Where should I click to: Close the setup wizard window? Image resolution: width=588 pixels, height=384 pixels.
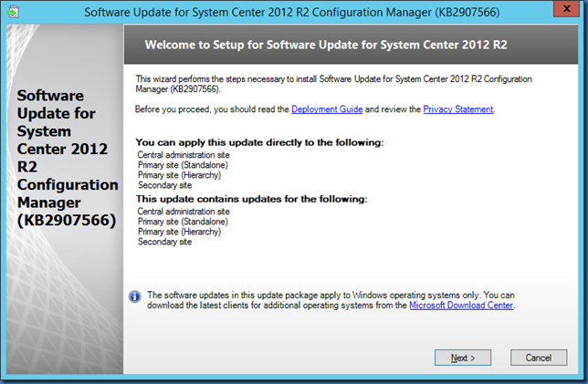coord(567,12)
